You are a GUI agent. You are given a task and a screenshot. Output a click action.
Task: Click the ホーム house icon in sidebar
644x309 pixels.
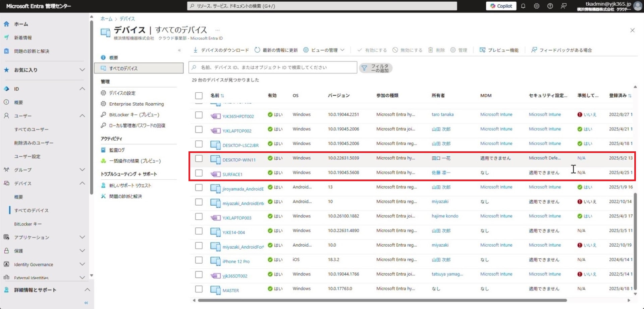[x=6, y=24]
